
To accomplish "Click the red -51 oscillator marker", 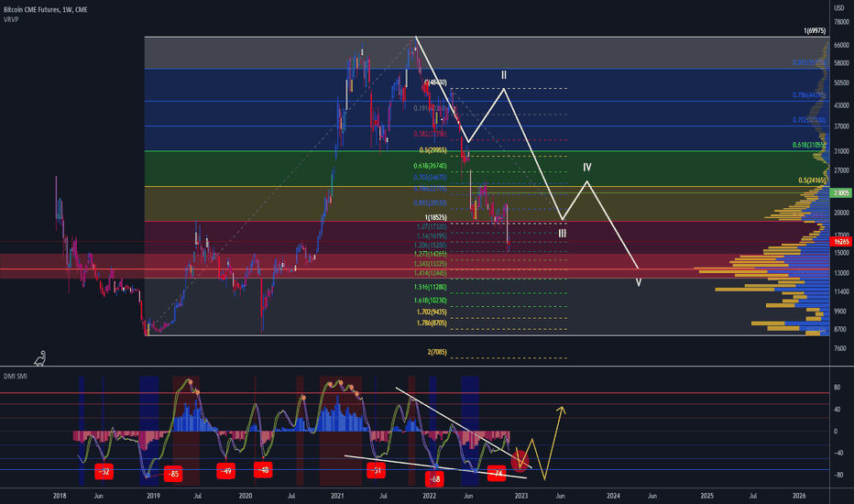I will point(376,470).
